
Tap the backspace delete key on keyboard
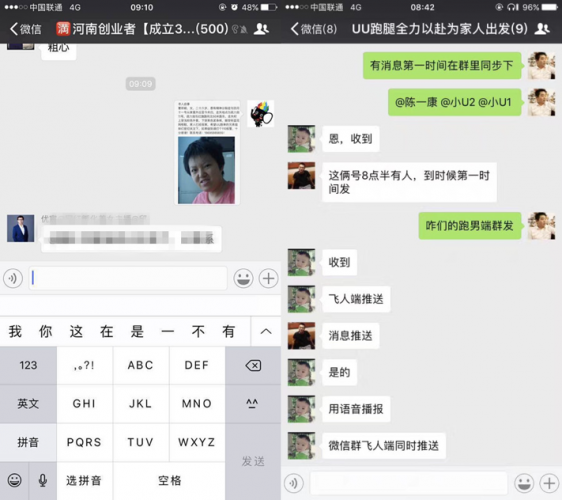tap(253, 365)
